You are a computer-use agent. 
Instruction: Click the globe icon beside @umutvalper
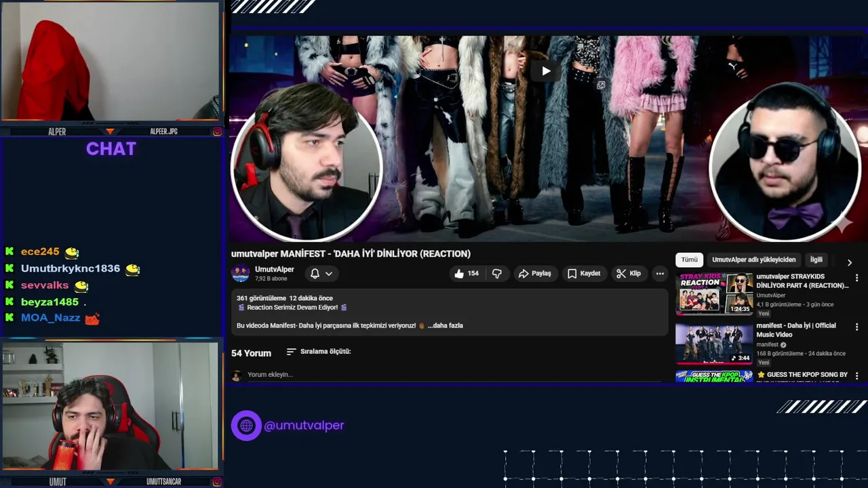point(246,426)
